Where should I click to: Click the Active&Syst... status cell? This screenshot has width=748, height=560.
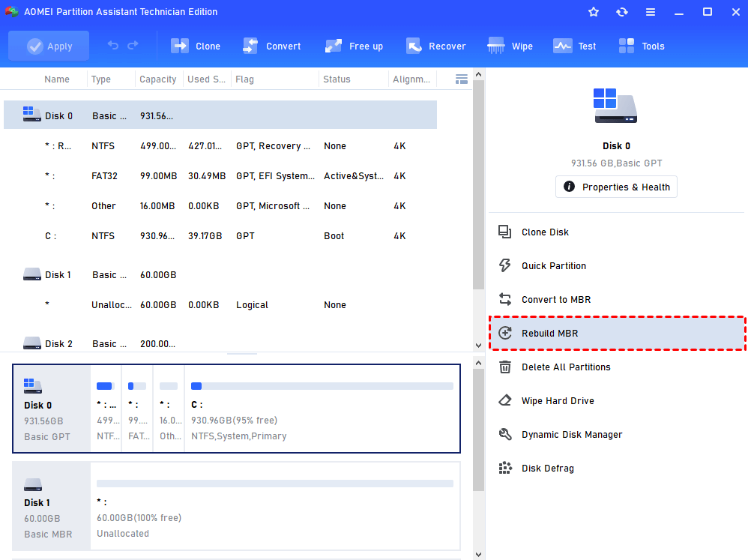click(x=354, y=176)
